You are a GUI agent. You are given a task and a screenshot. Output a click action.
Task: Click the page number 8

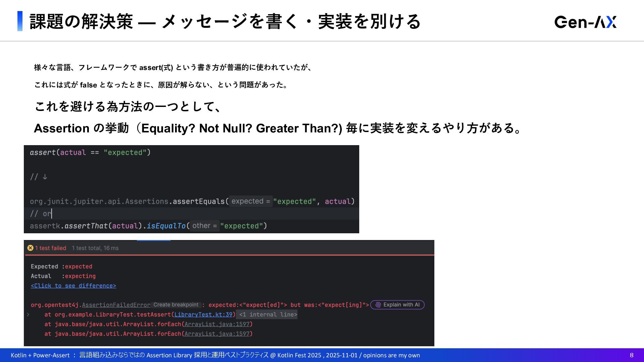click(632, 355)
